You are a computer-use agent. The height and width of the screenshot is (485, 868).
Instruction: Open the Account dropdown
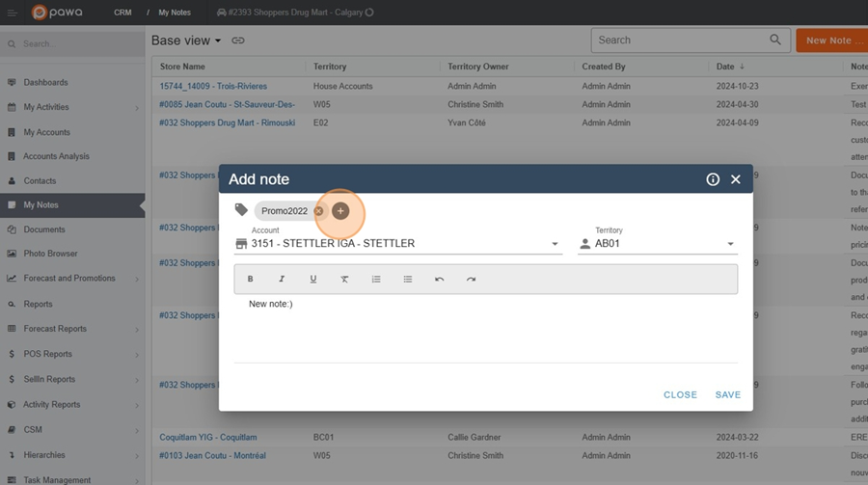[x=398, y=244]
